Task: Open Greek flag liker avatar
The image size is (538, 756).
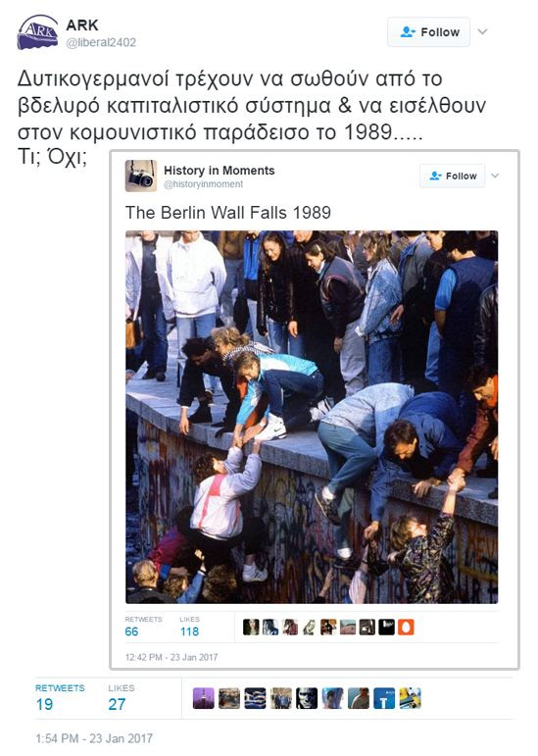Action: coord(255,698)
